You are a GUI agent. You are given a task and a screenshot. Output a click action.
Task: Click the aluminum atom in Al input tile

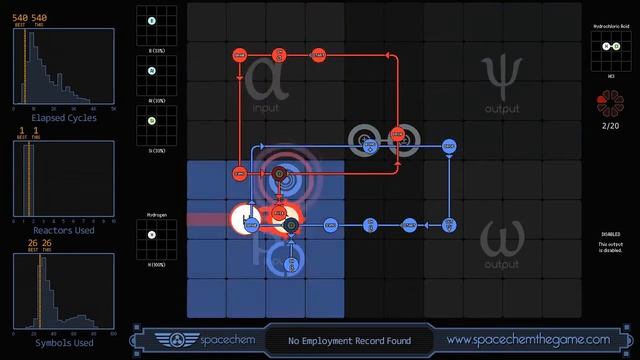point(151,71)
